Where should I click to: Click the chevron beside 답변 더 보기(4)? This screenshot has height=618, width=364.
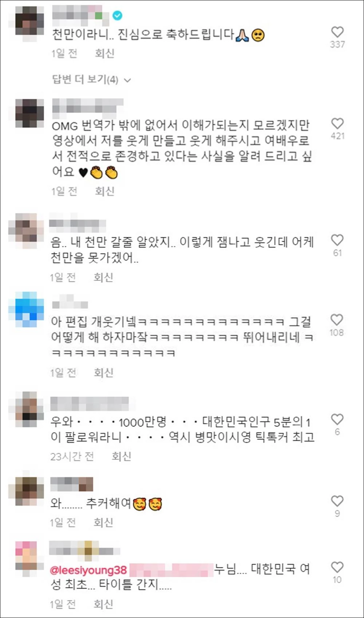(127, 80)
